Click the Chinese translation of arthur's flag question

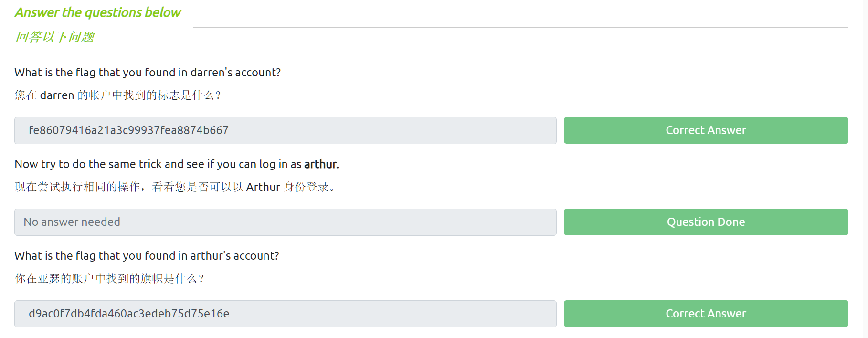point(109,279)
